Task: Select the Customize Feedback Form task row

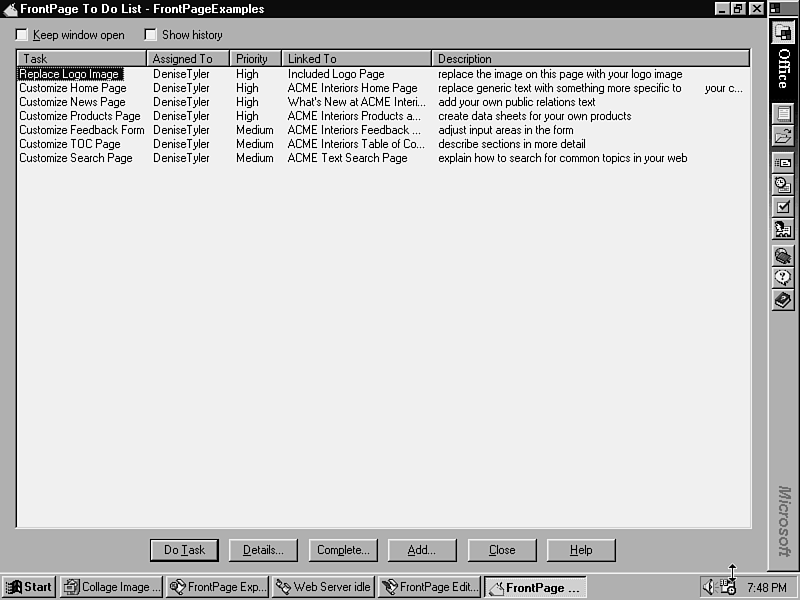Action: click(82, 130)
